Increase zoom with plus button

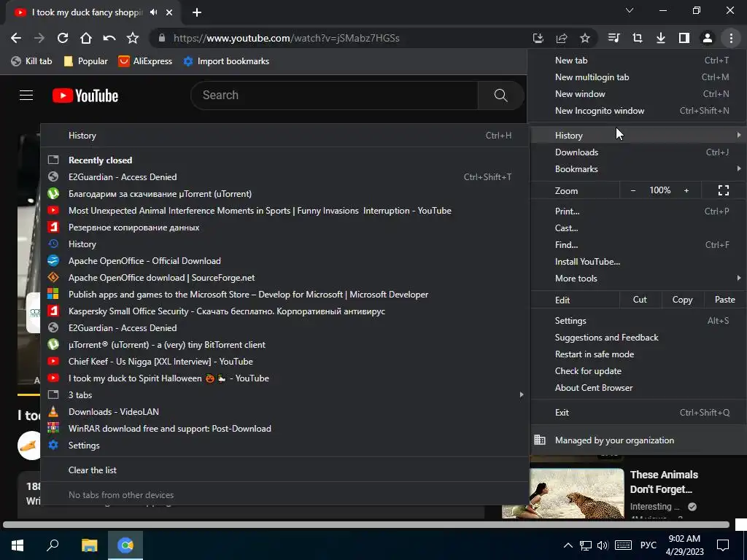click(686, 190)
